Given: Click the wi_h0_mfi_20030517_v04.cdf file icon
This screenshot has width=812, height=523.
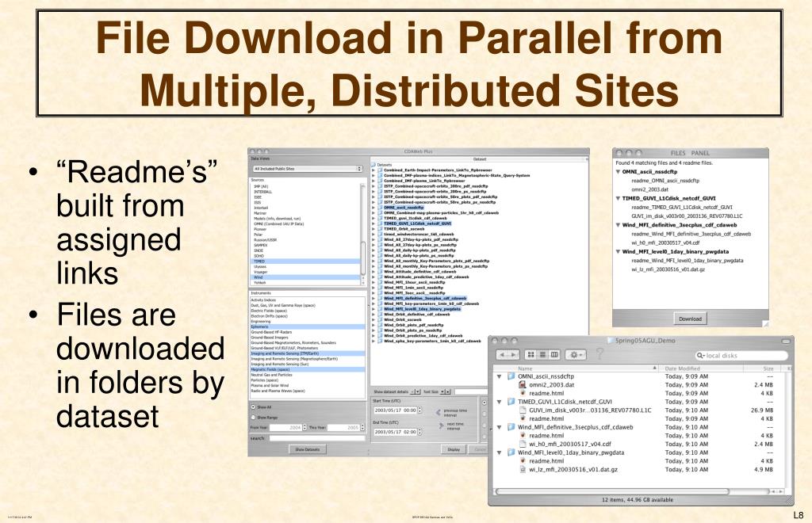Looking at the screenshot, I should (523, 444).
